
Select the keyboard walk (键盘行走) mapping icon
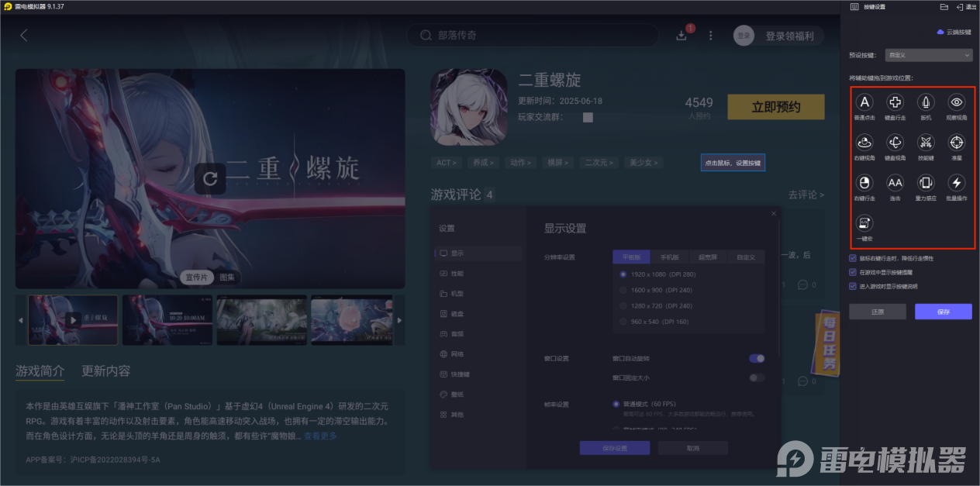[895, 102]
